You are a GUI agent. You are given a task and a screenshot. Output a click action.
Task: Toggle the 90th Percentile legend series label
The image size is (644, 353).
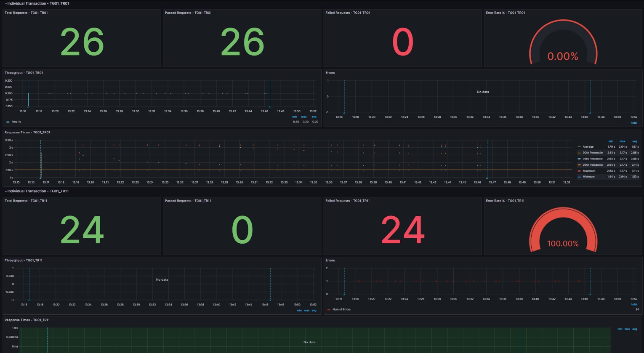(x=593, y=153)
